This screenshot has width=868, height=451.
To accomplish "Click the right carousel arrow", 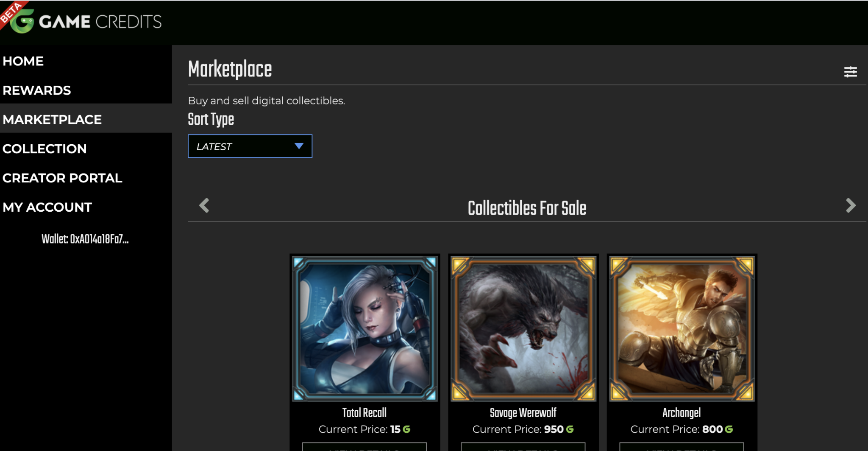I will pos(851,205).
